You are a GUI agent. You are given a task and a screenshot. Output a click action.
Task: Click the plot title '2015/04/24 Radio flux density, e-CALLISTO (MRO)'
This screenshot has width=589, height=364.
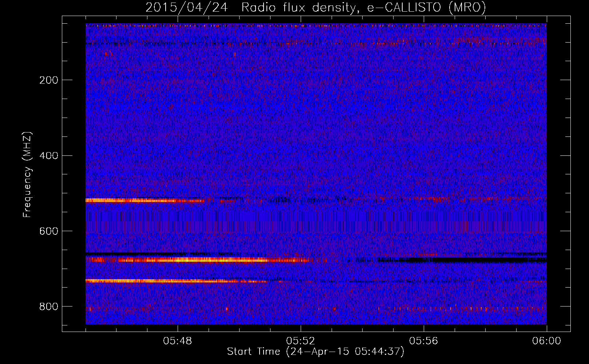coord(316,7)
